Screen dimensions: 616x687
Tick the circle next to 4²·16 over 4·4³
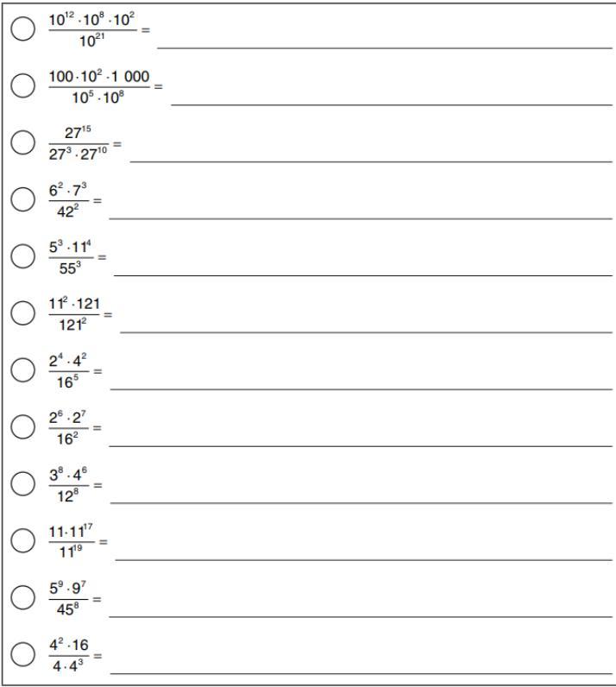pyautogui.click(x=22, y=655)
